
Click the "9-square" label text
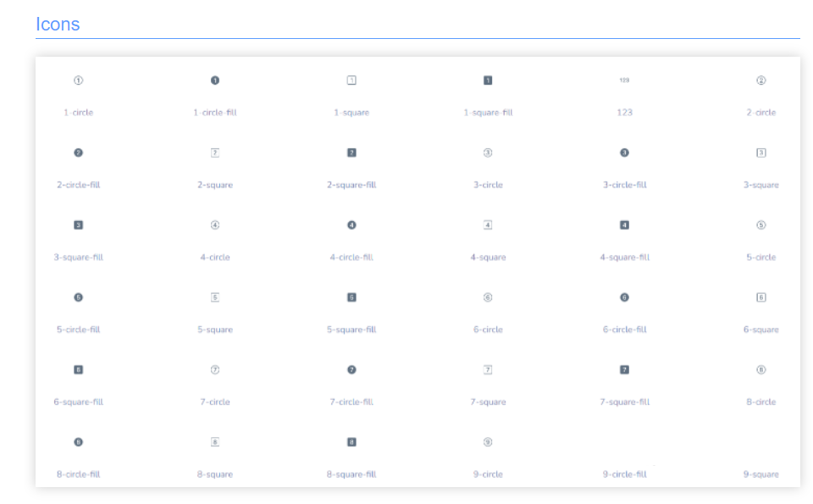coord(761,474)
